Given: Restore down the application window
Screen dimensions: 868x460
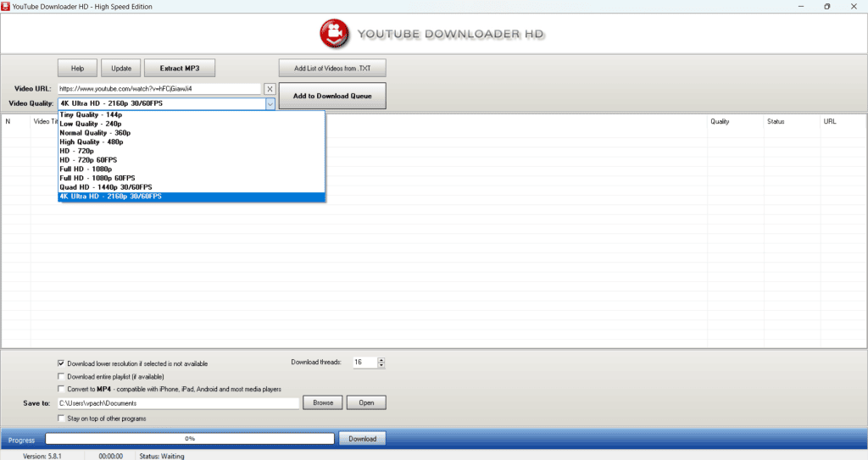Looking at the screenshot, I should coord(827,7).
